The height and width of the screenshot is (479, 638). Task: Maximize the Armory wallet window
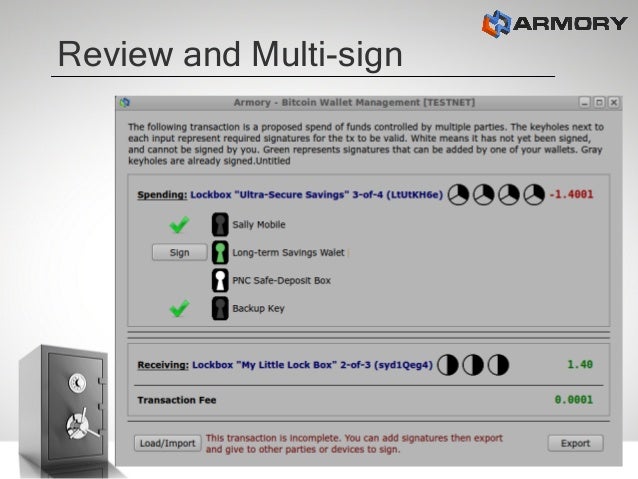pyautogui.click(x=599, y=103)
